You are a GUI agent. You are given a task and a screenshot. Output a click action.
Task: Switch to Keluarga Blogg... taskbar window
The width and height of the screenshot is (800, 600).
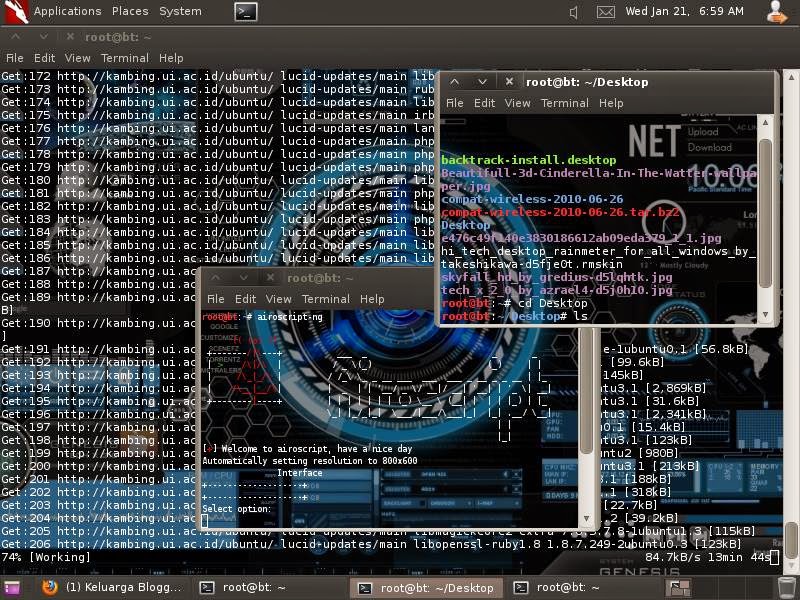click(x=113, y=588)
